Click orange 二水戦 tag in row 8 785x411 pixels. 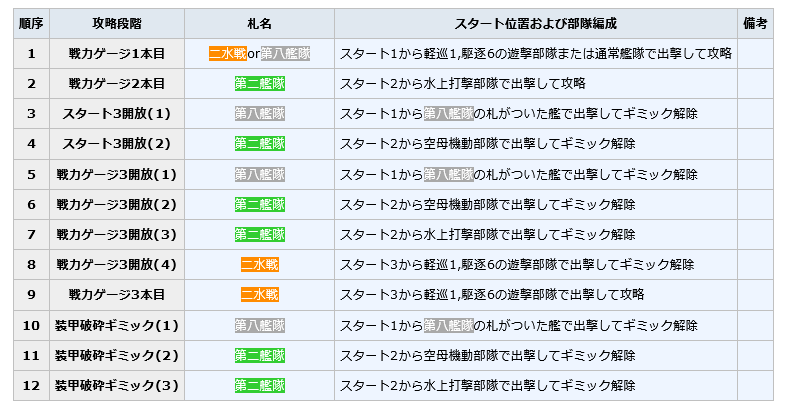[x=260, y=264]
